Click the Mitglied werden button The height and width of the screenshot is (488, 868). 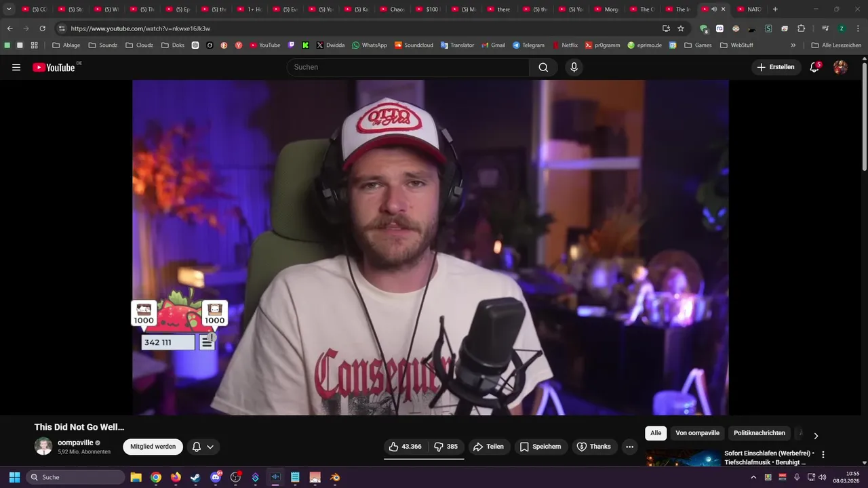click(x=153, y=447)
